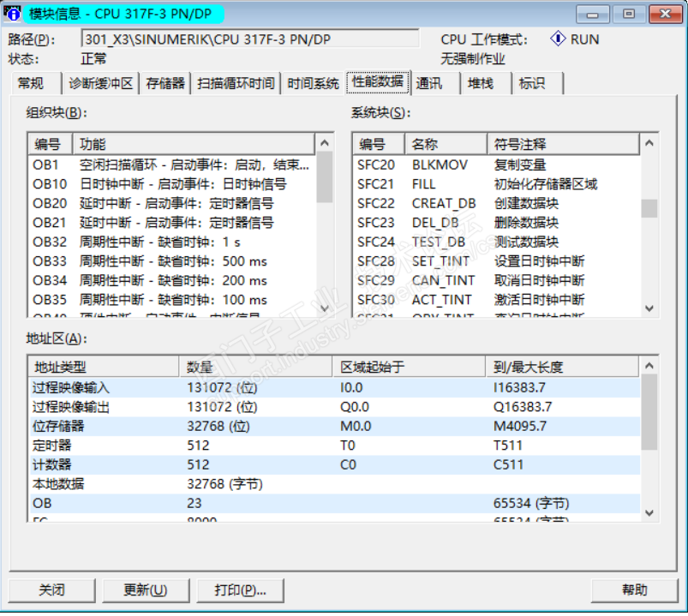Image resolution: width=688 pixels, height=616 pixels.
Task: Click the T511 cell
Action: 508,446
